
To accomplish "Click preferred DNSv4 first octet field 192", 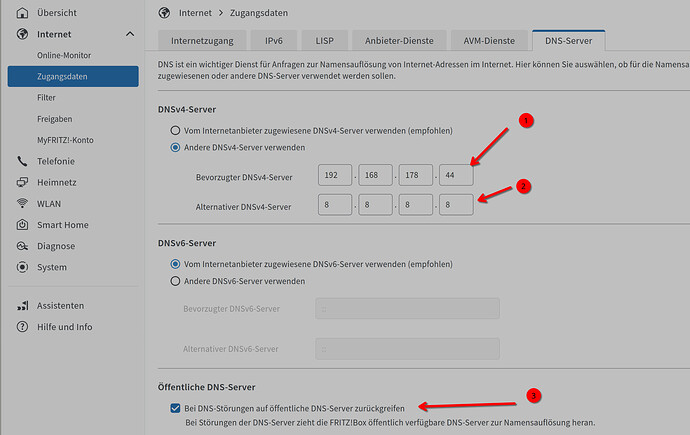I will coord(335,175).
